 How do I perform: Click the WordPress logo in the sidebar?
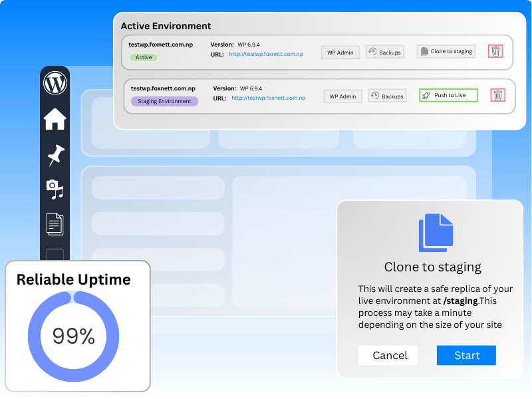(55, 84)
